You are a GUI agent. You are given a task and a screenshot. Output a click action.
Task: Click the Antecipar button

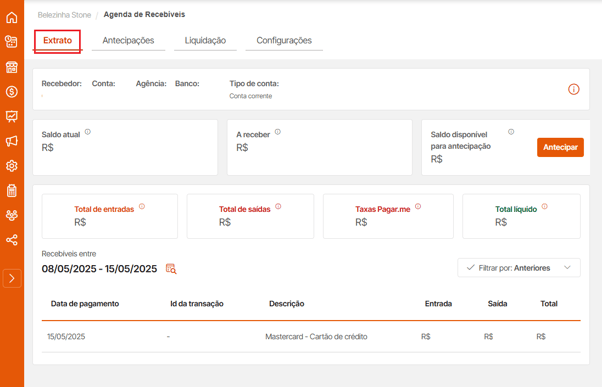pyautogui.click(x=560, y=147)
